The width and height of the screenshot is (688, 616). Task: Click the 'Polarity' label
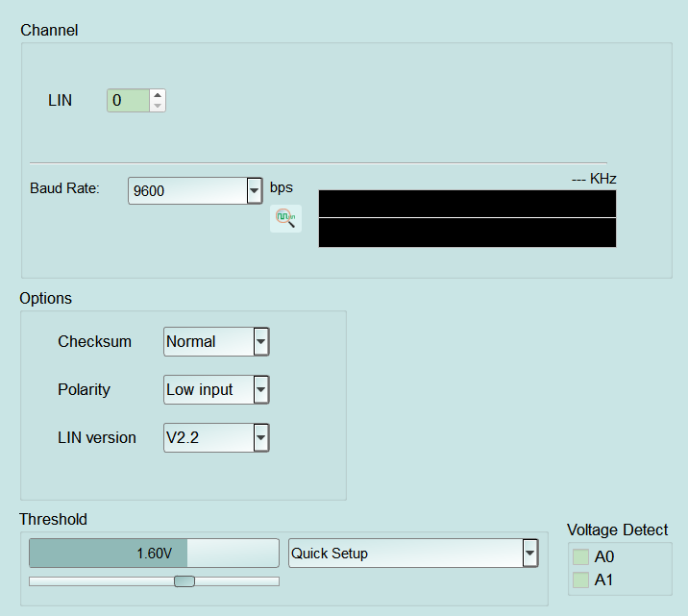(85, 389)
